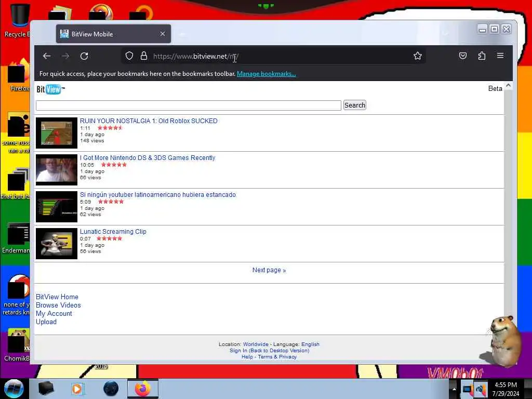
Task: Click the 10:05 duration text
Action: (x=87, y=165)
